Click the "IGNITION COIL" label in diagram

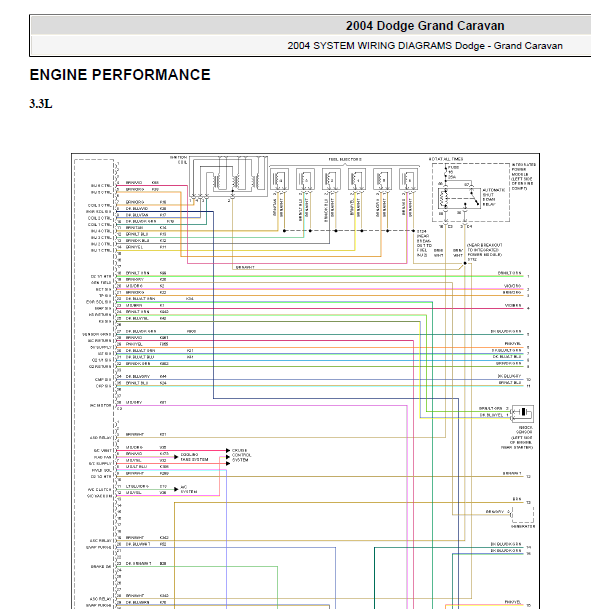coord(178,160)
